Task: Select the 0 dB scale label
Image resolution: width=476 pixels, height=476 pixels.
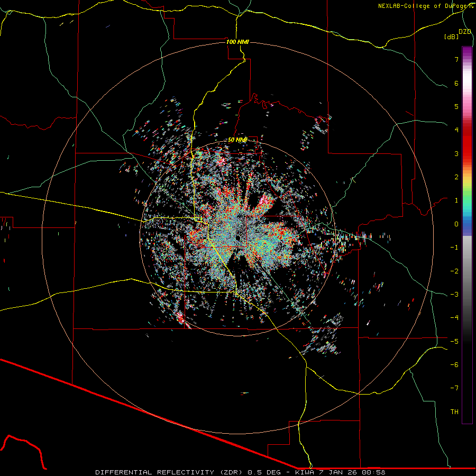Action: pos(456,224)
